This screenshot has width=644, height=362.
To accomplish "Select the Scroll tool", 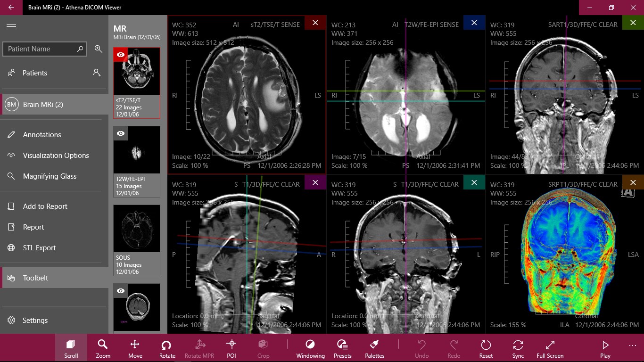I will coord(71,348).
